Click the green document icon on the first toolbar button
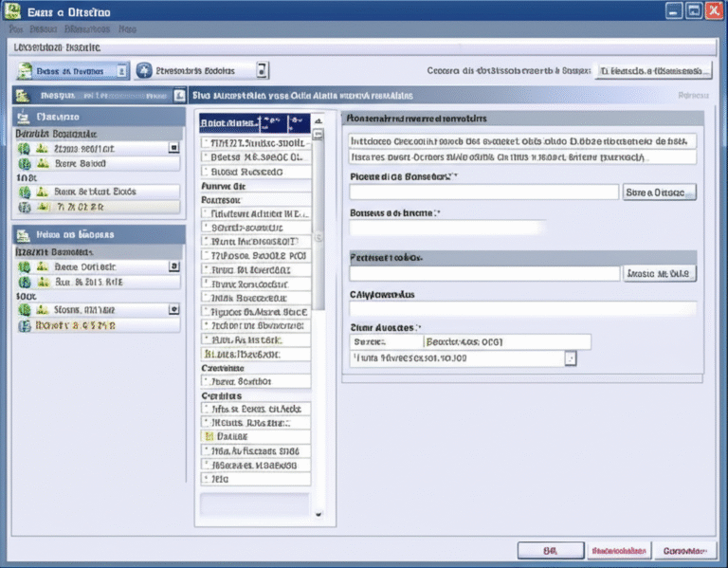 (x=26, y=70)
